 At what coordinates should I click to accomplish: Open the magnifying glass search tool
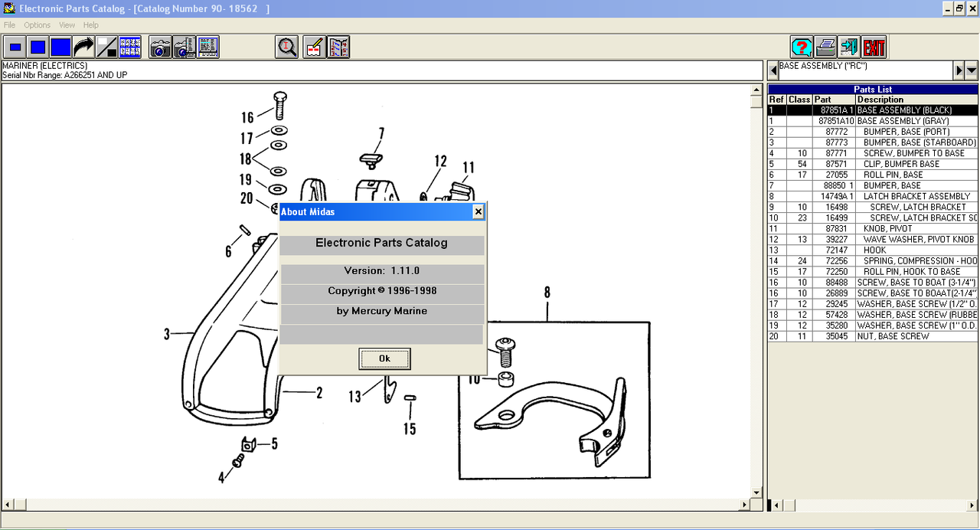click(x=287, y=47)
